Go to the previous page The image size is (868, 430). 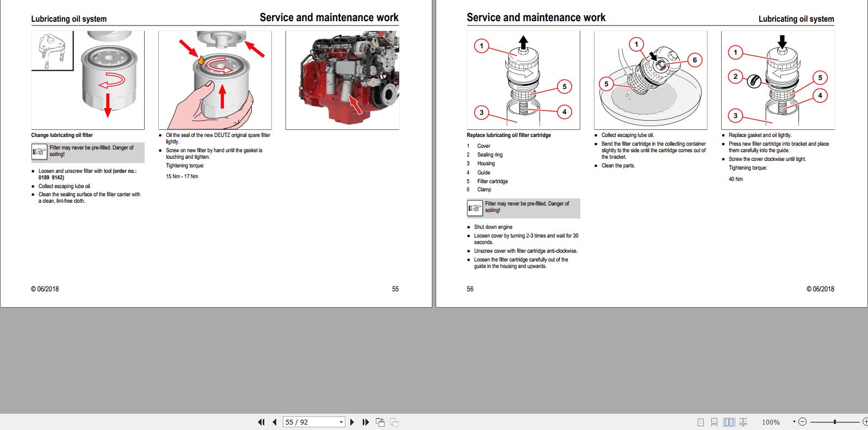coord(275,422)
